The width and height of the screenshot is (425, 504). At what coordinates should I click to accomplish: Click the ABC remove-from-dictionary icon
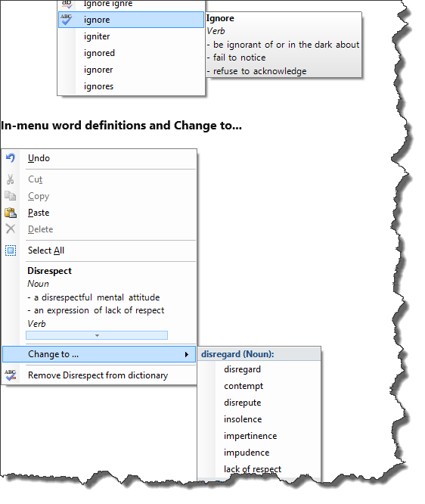pyautogui.click(x=11, y=375)
